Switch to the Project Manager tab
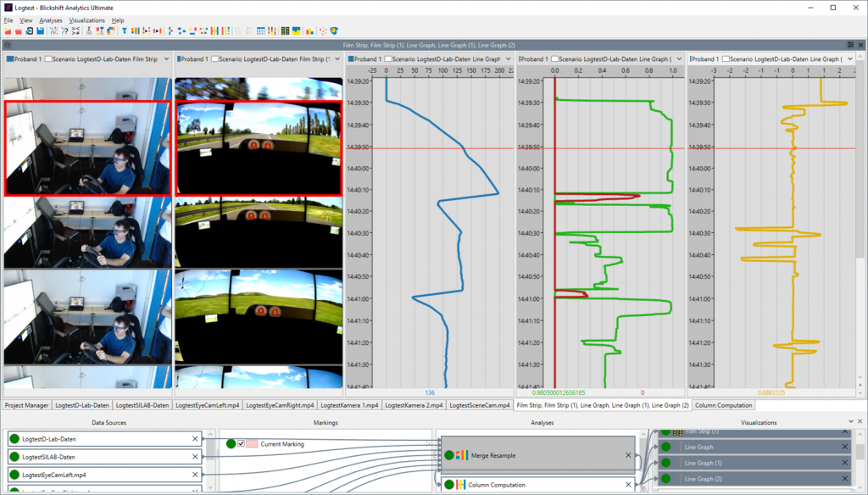868x495 pixels. tap(27, 405)
